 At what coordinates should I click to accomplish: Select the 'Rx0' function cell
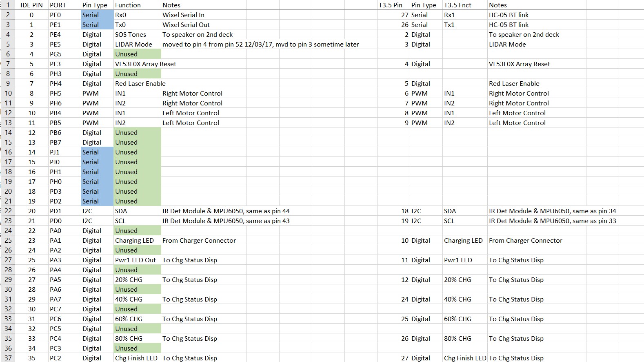[137, 15]
